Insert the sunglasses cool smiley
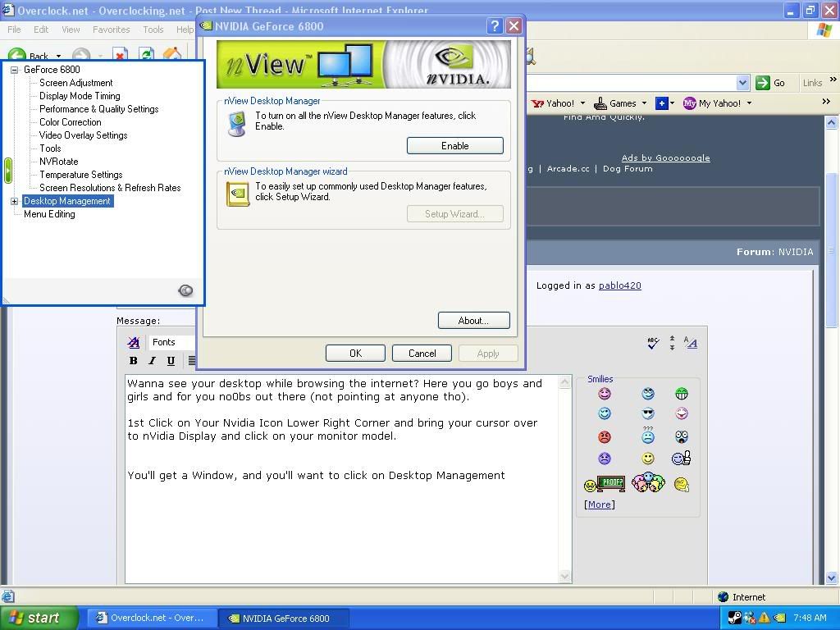The width and height of the screenshot is (840, 630). pos(648,413)
